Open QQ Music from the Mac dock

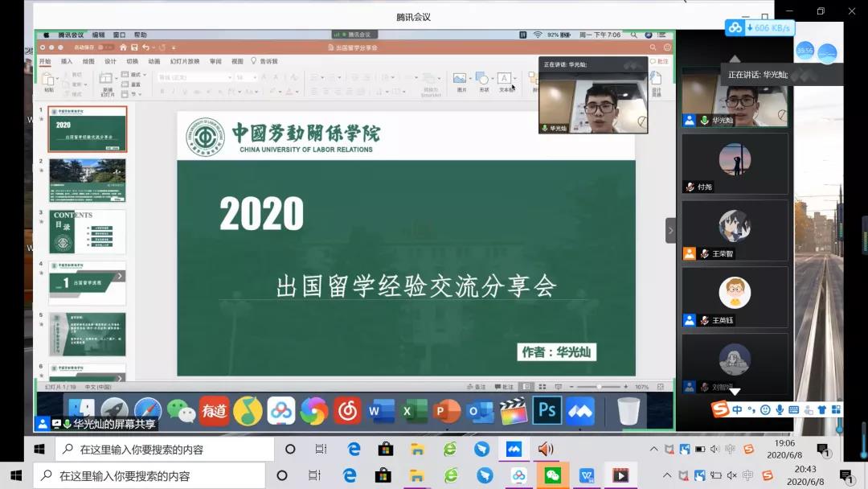point(248,411)
